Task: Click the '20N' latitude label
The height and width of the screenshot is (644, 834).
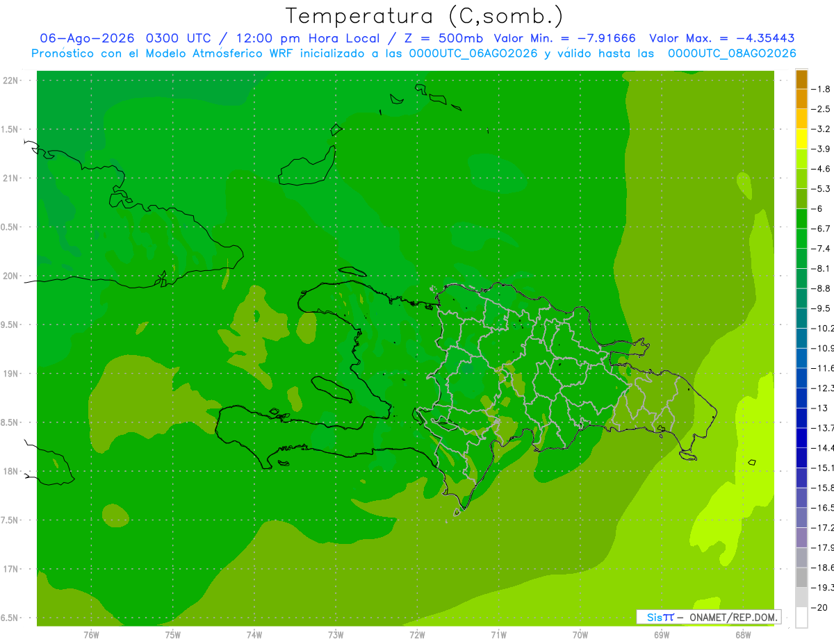Action: point(10,276)
